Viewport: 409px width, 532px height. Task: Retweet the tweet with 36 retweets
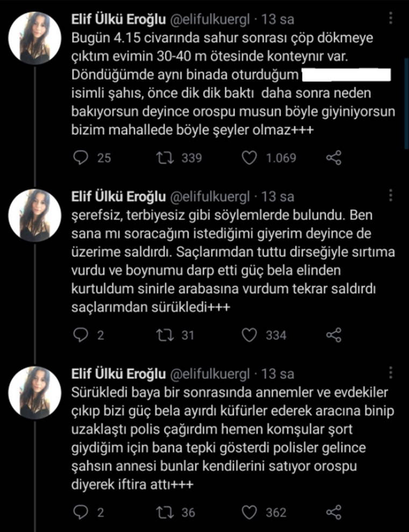click(x=162, y=512)
